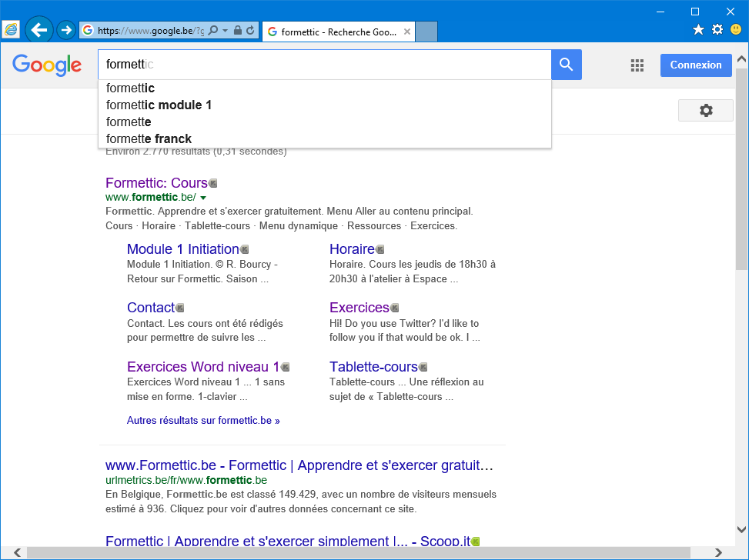
Task: Maximize the Internet Explorer window
Action: click(695, 12)
